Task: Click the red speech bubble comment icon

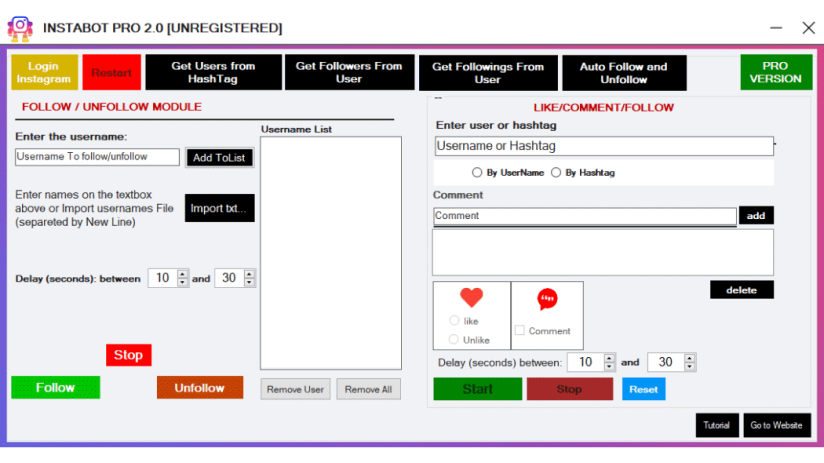Action: (x=547, y=299)
